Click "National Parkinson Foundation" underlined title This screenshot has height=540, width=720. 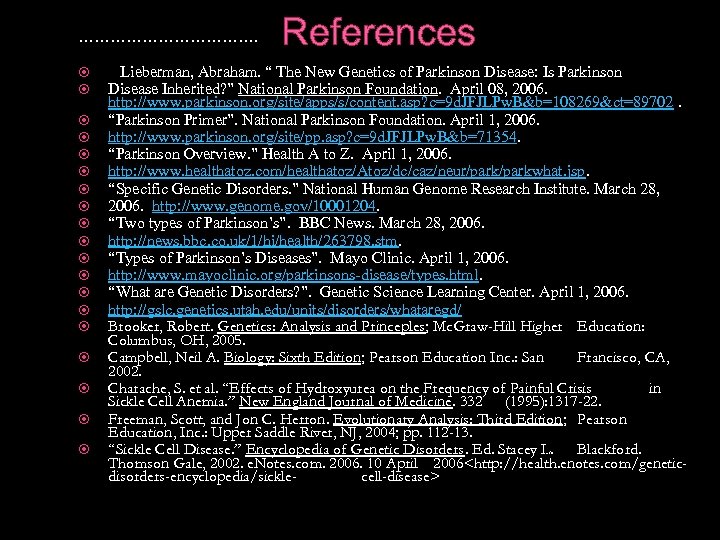[x=338, y=88]
